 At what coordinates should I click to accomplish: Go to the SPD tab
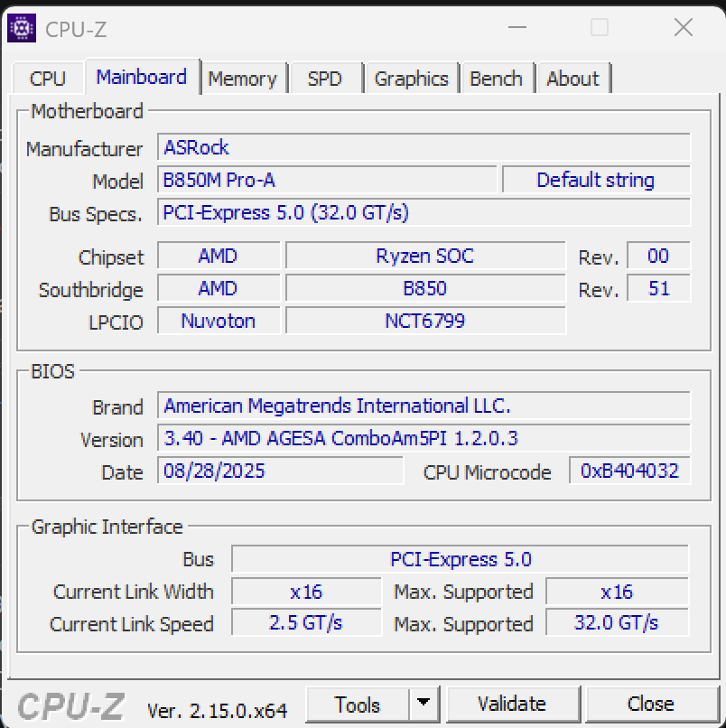click(x=324, y=79)
